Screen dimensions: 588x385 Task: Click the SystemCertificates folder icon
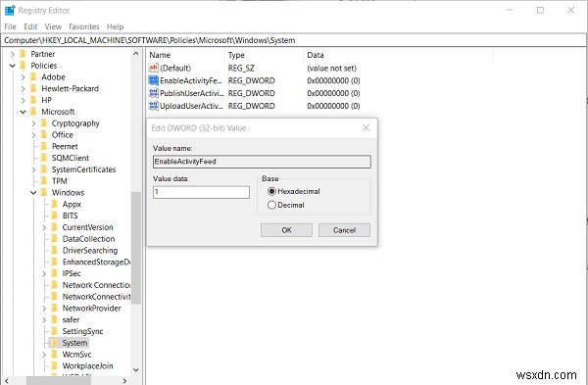[x=44, y=169]
